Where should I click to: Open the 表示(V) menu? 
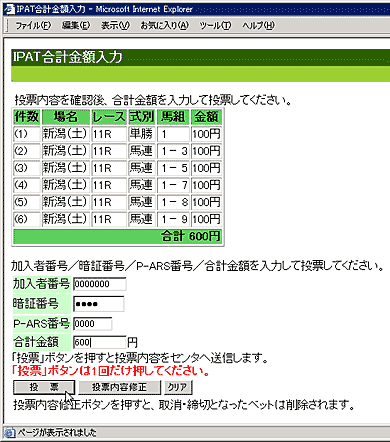(115, 25)
